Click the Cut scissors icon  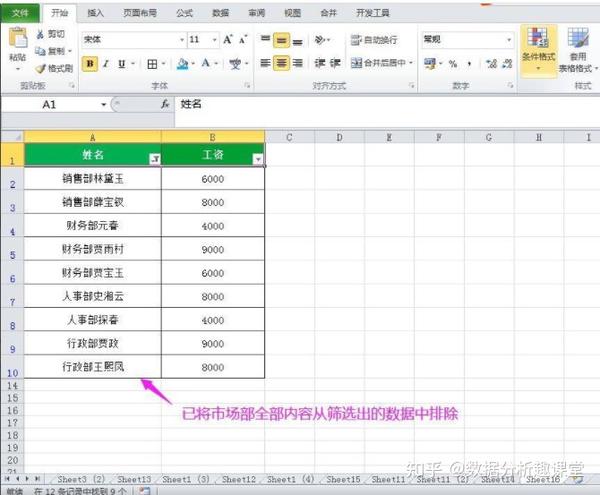pyautogui.click(x=40, y=34)
